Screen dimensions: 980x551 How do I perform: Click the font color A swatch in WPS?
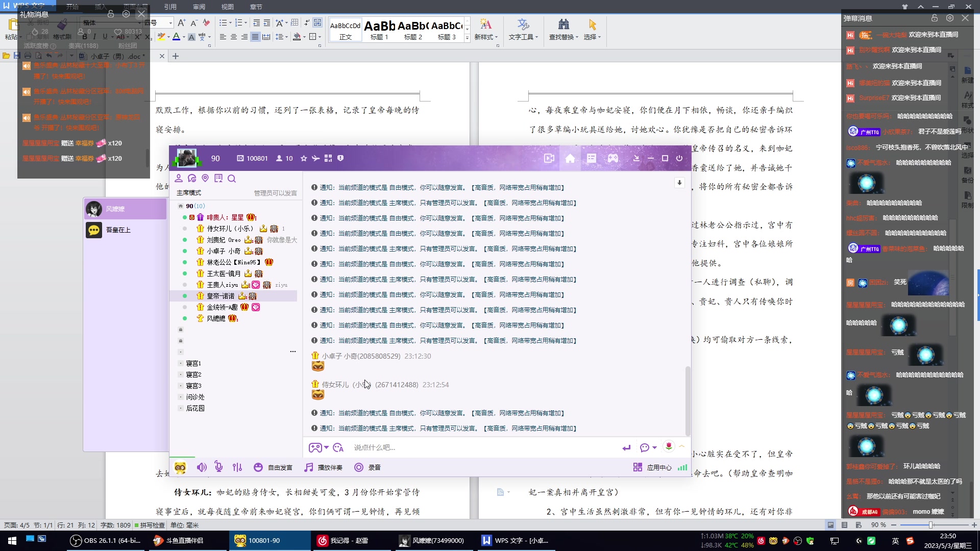[176, 37]
